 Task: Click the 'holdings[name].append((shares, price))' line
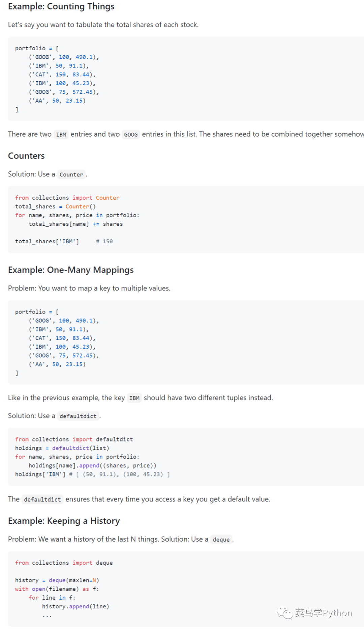coord(92,466)
